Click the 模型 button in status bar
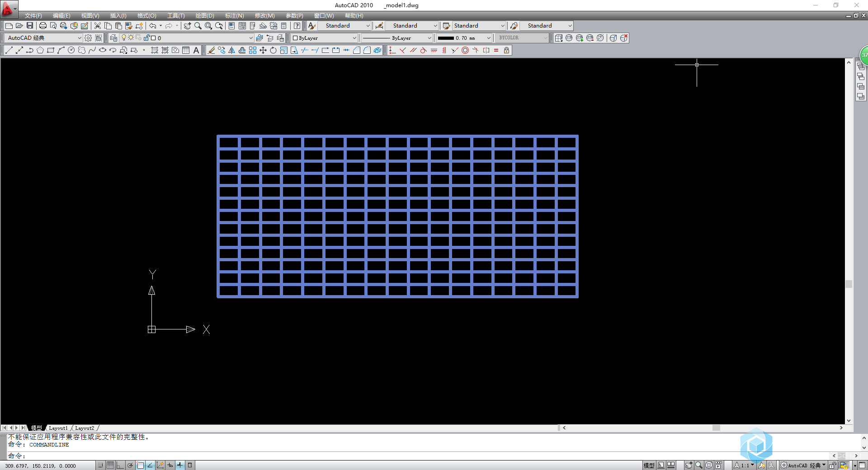 [x=649, y=465]
